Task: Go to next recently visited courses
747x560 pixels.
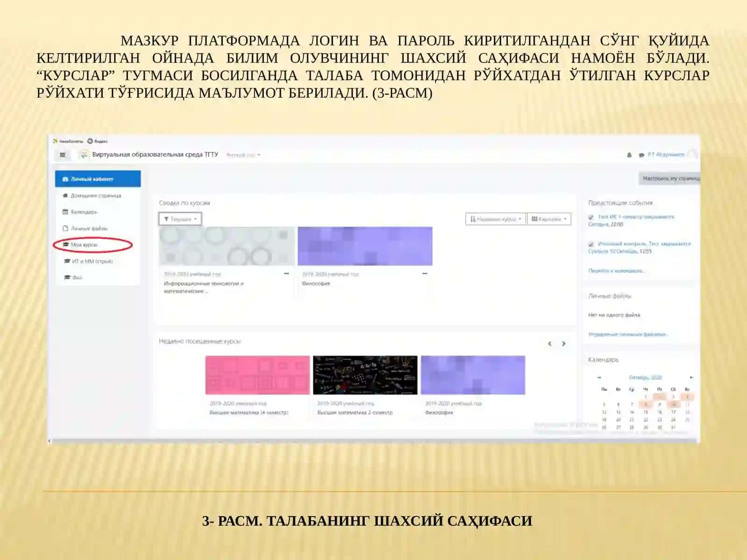Action: coord(564,343)
